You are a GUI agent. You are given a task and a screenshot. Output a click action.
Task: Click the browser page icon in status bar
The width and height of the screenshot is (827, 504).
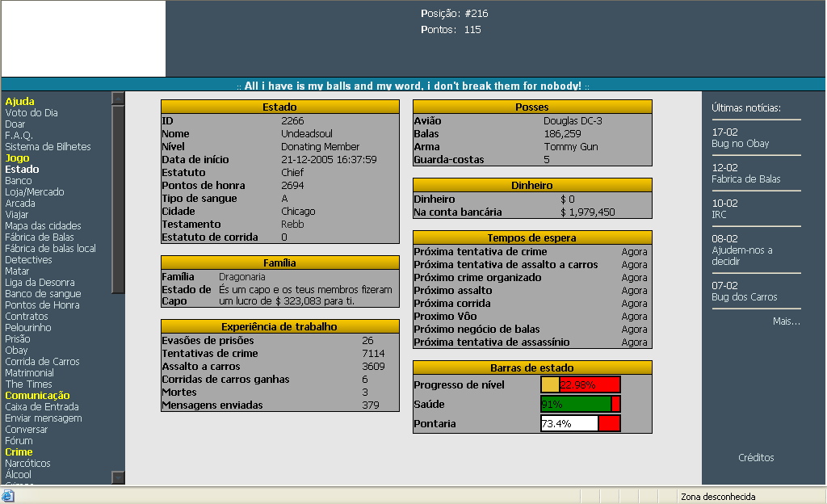click(8, 496)
